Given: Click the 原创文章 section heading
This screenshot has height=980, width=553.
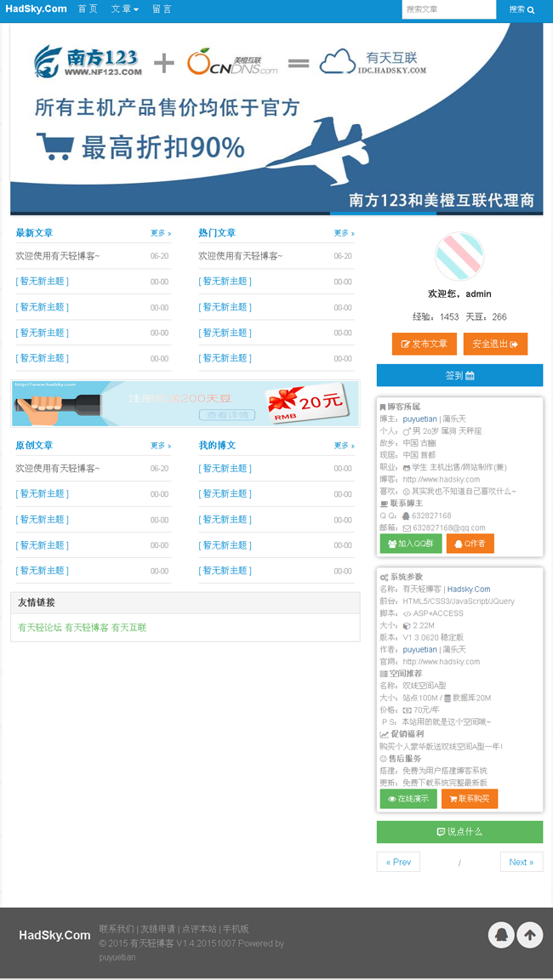Looking at the screenshot, I should (34, 446).
